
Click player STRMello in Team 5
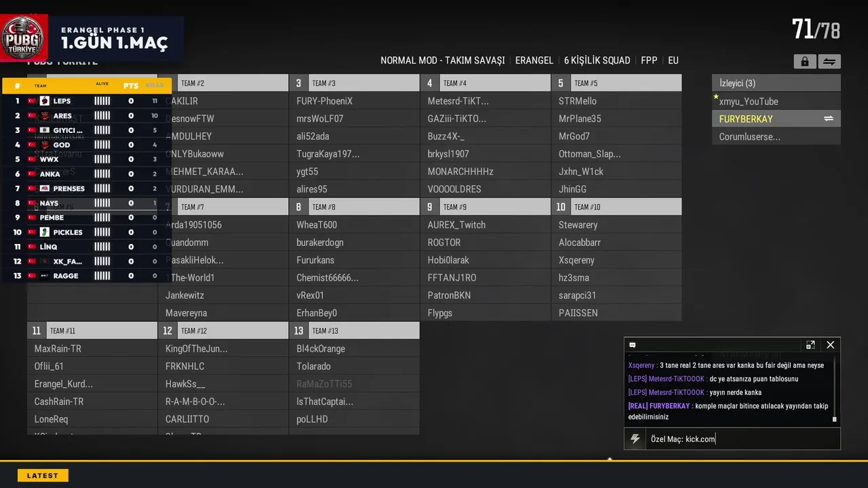coord(616,101)
